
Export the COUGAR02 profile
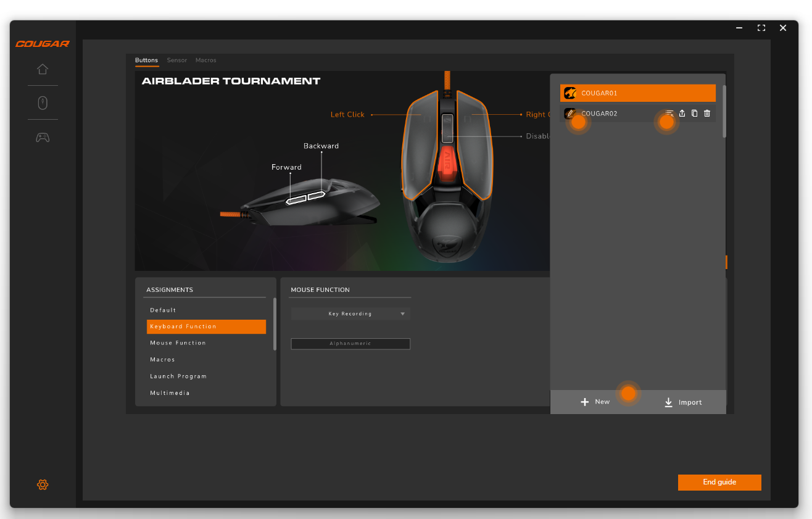coord(682,114)
